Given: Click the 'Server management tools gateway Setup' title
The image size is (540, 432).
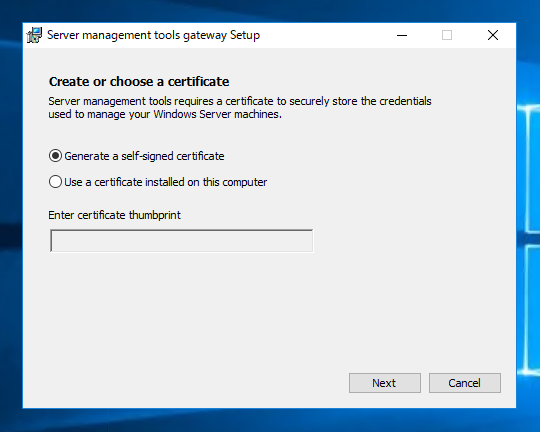Looking at the screenshot, I should [x=153, y=35].
